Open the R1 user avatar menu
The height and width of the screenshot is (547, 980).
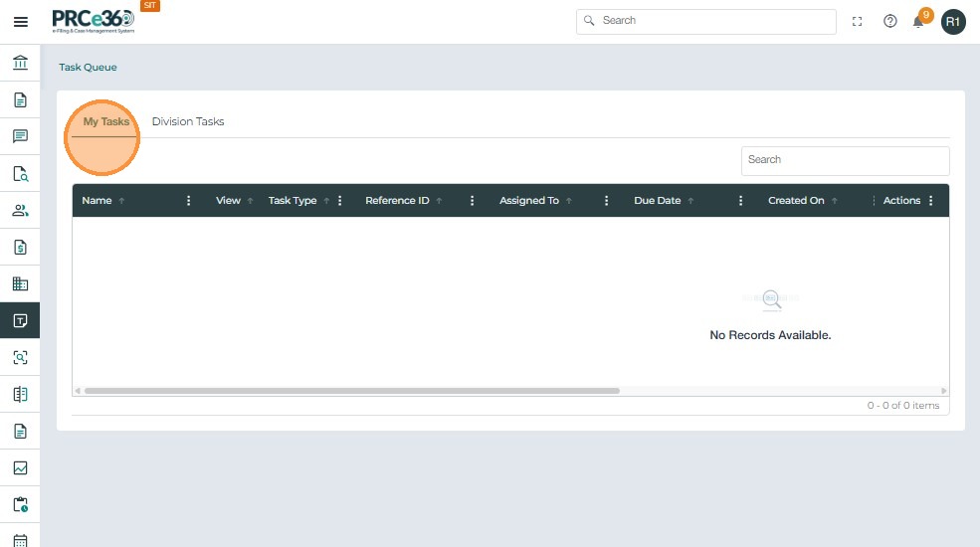coord(953,22)
